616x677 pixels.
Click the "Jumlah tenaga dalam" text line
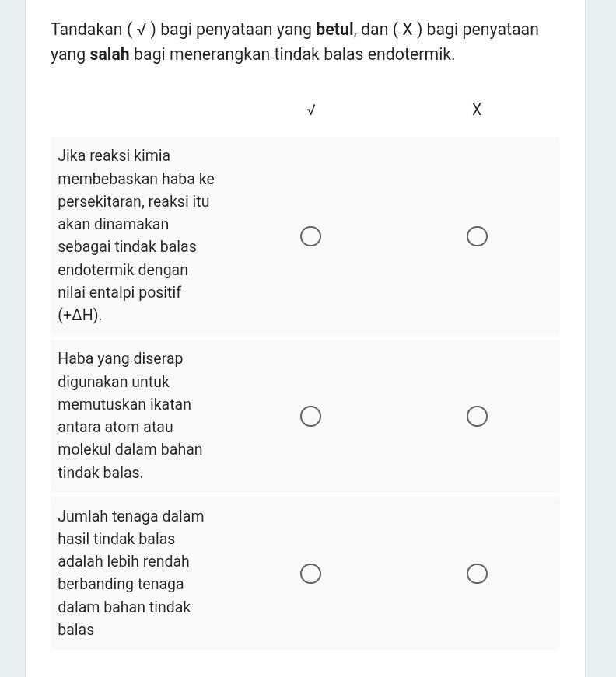(x=131, y=516)
